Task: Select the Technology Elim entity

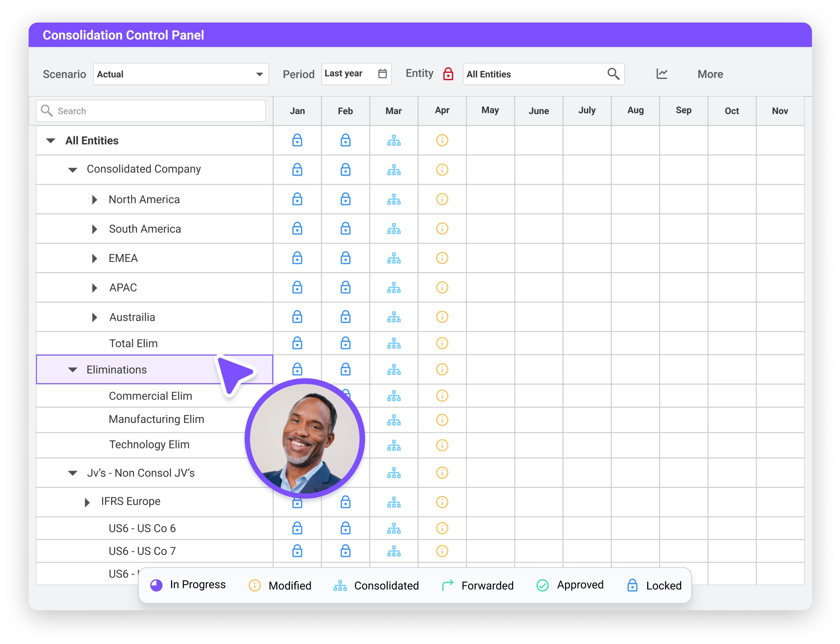Action: [149, 445]
